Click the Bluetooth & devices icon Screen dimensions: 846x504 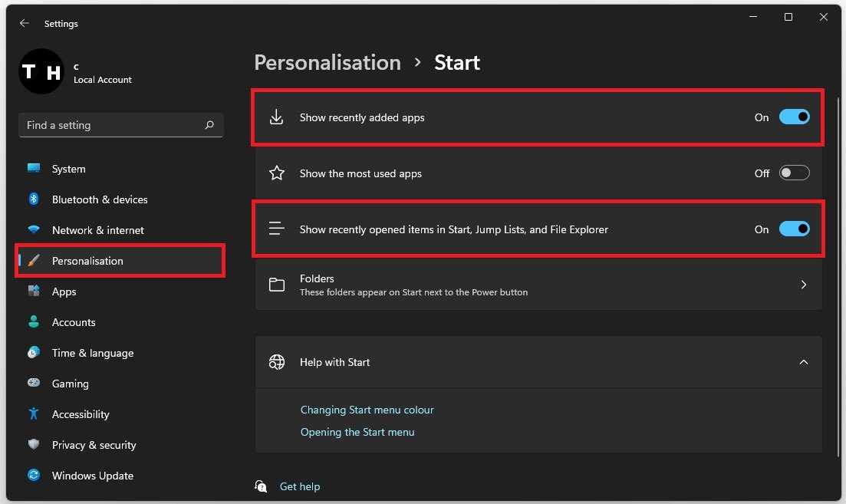pos(34,199)
